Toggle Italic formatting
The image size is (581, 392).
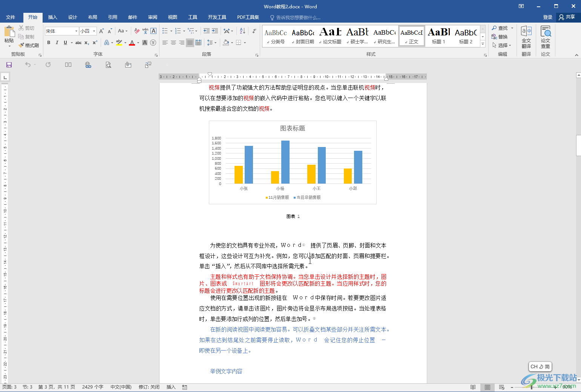[x=57, y=43]
